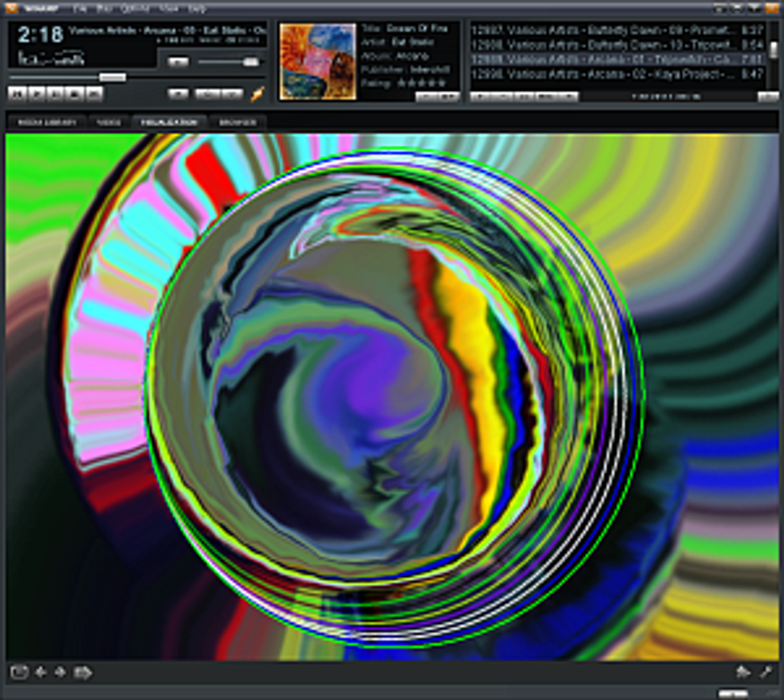Go to the previous visualization preset

pos(41,672)
